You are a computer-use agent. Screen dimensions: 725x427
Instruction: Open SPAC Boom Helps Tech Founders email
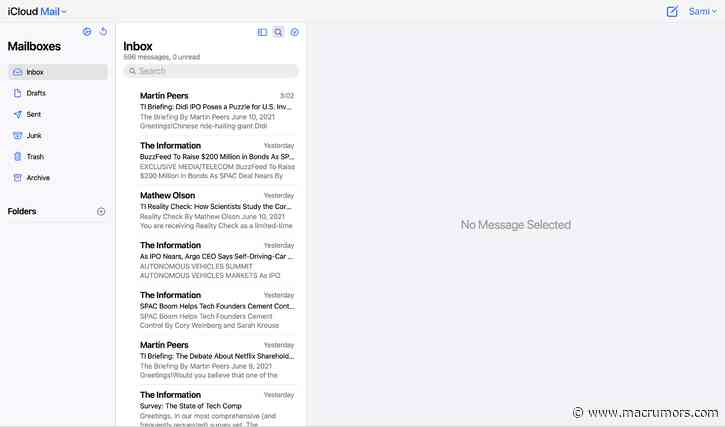click(217, 310)
